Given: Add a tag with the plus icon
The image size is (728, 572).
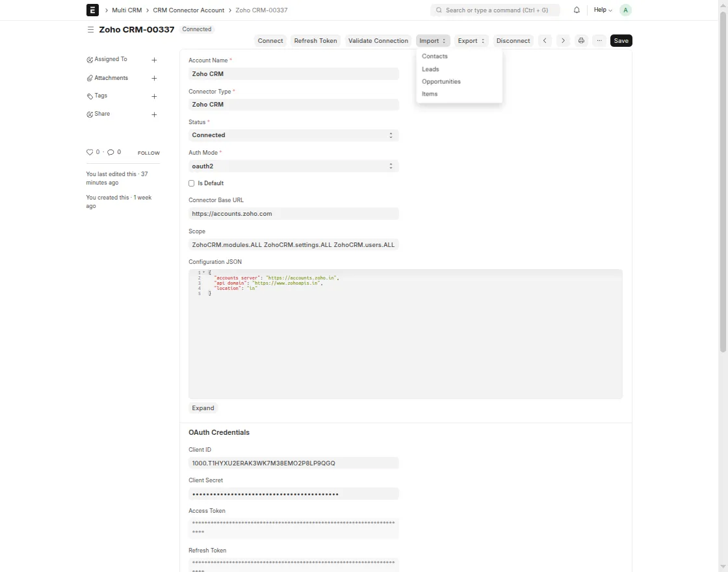Looking at the screenshot, I should pos(154,97).
